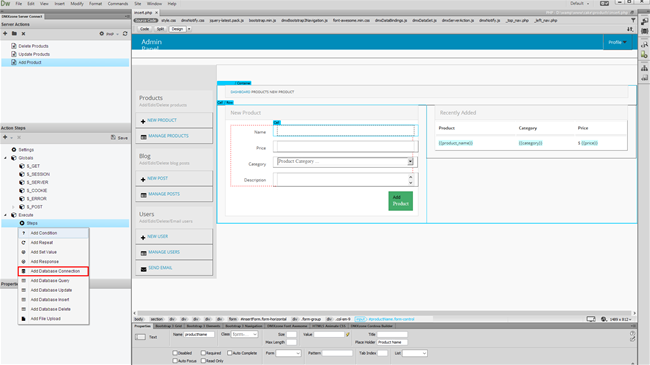This screenshot has height=365, width=650.
Task: Click the green Add Product button
Action: 400,201
